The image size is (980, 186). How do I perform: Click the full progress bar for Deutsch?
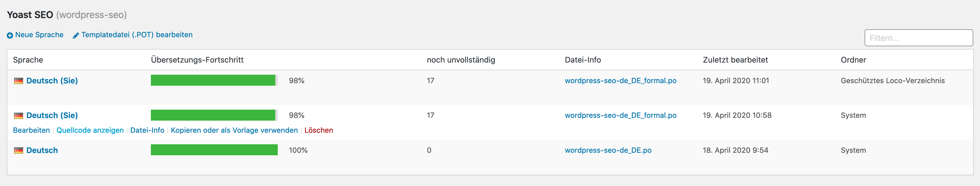(214, 150)
